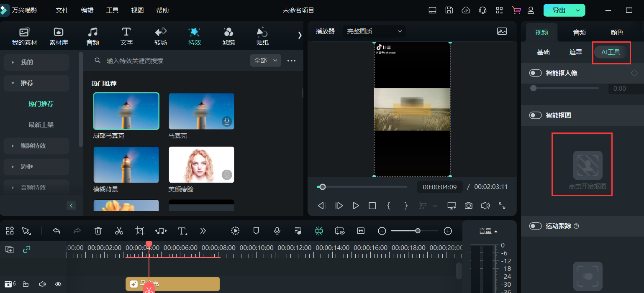Click the scissors split icon in timeline toolbar
This screenshot has width=644, height=293.
pyautogui.click(x=119, y=231)
